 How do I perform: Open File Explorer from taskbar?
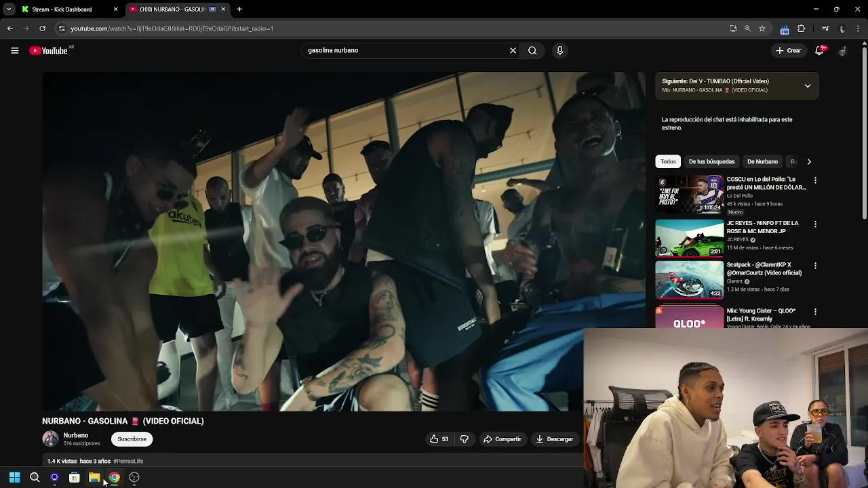pos(94,477)
